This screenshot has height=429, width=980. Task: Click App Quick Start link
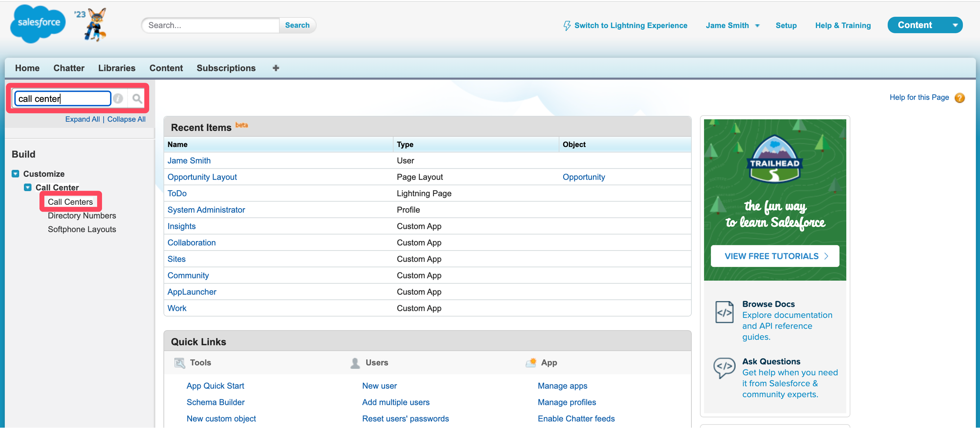coord(215,386)
